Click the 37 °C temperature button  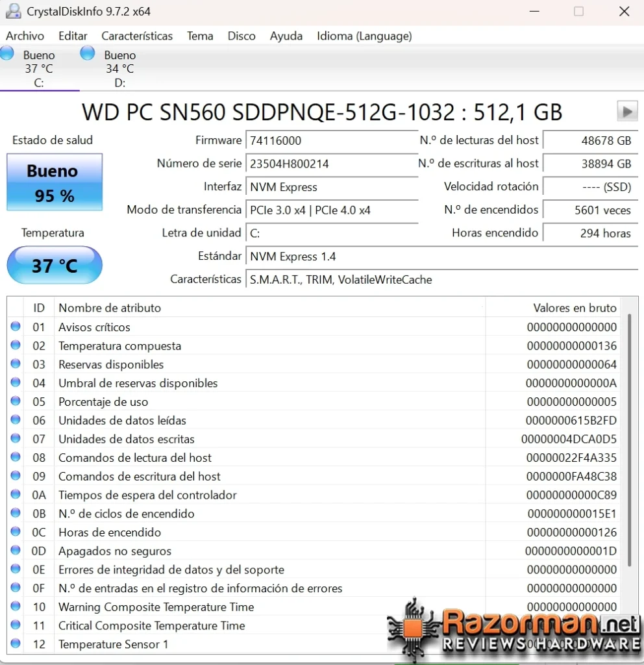point(55,265)
